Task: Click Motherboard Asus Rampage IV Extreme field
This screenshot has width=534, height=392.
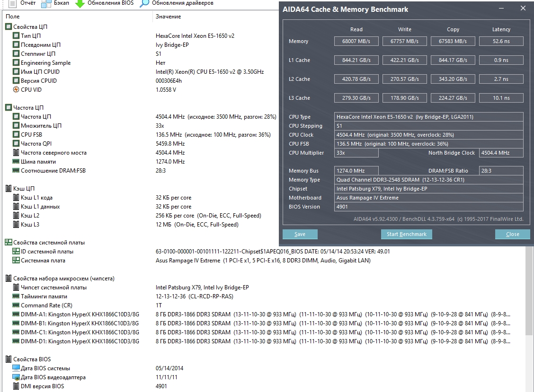Action: (x=429, y=198)
